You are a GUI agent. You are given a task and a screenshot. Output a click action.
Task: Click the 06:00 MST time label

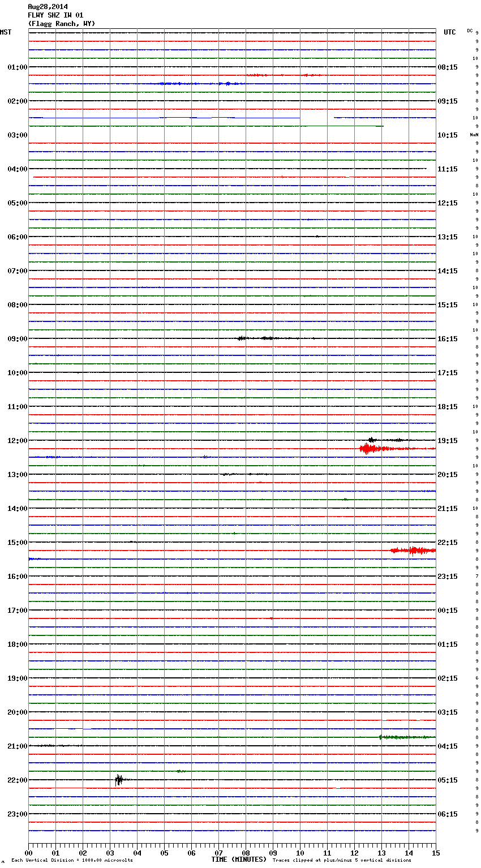click(18, 237)
